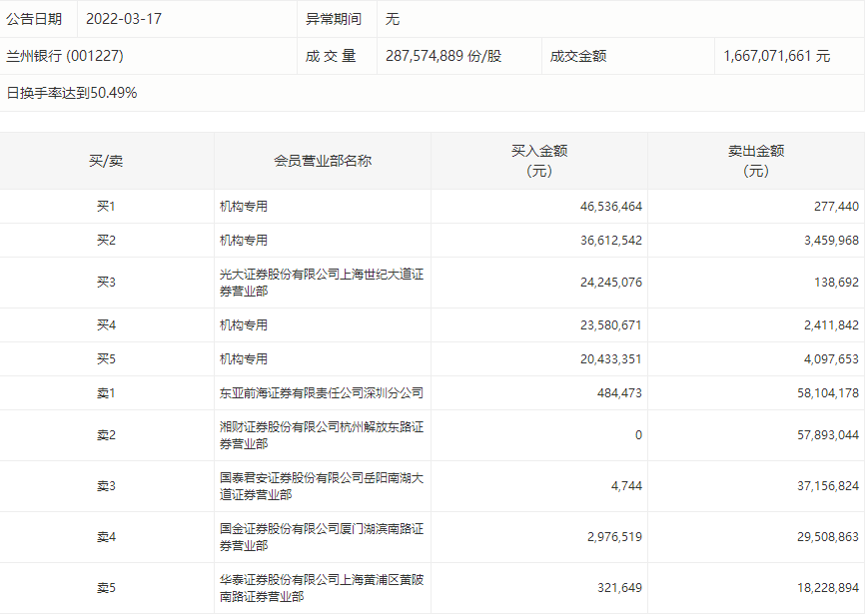
Task: Click the 异常期间 label
Action: tap(334, 19)
